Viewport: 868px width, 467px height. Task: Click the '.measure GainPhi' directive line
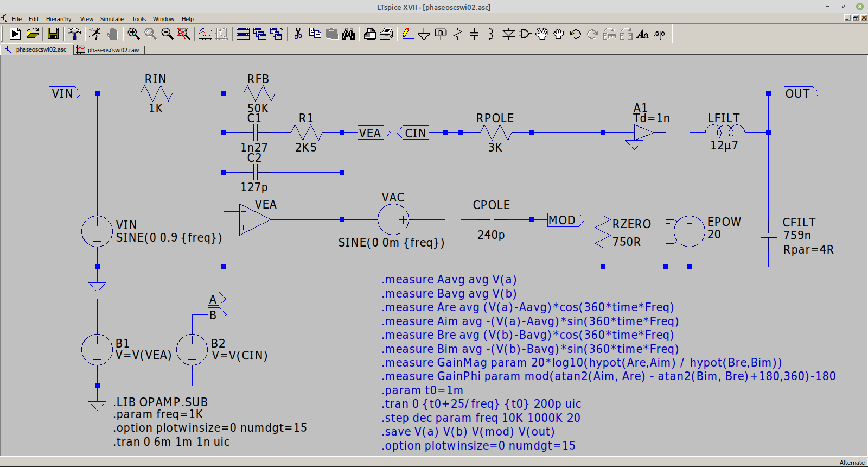[609, 376]
